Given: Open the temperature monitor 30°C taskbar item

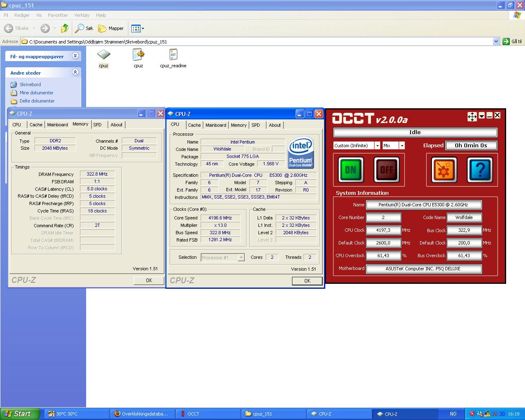Looking at the screenshot, I should 77,414.
